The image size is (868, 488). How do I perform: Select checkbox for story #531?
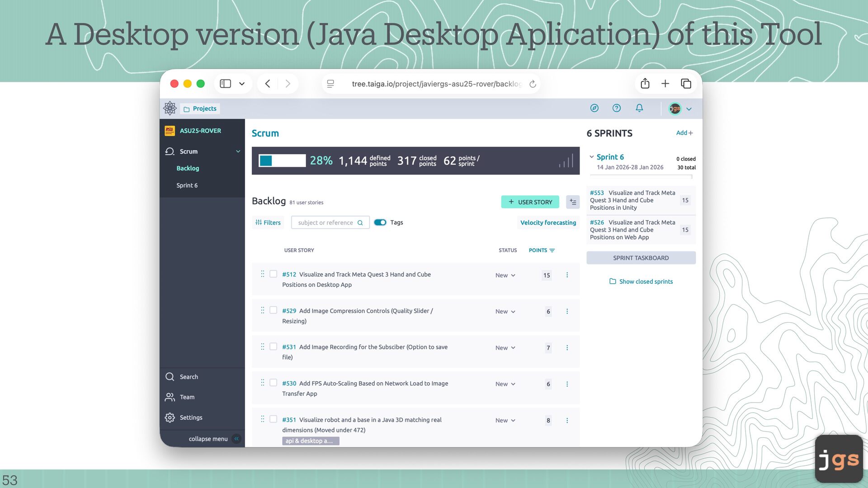pyautogui.click(x=273, y=347)
